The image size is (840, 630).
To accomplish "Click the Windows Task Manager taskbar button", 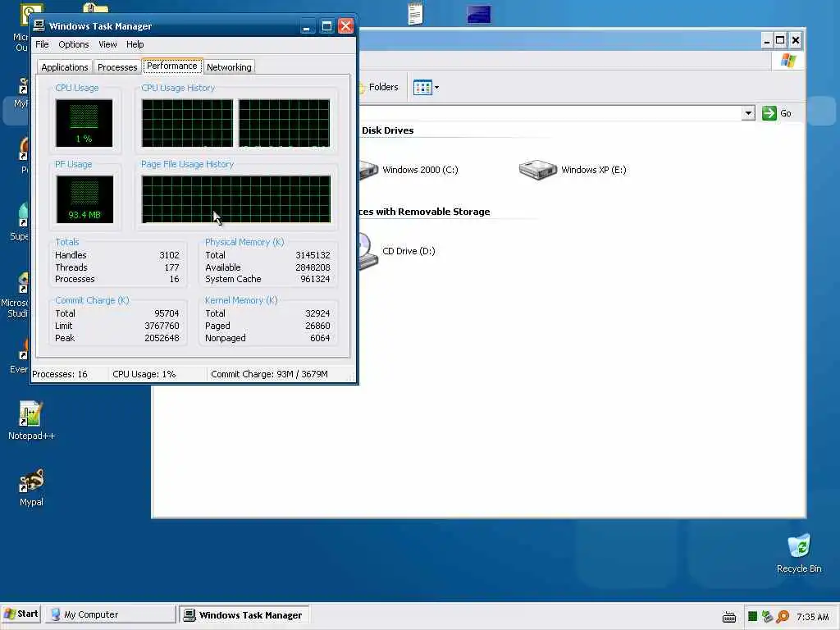I will (243, 615).
